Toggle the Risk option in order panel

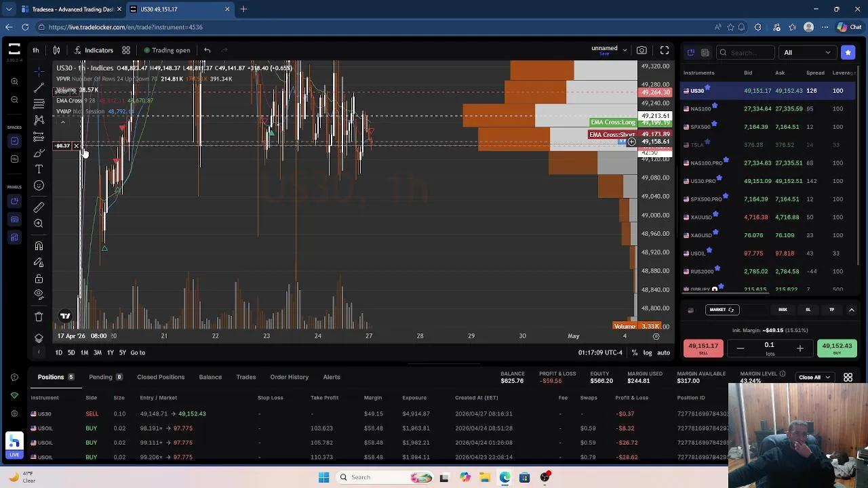tap(783, 310)
